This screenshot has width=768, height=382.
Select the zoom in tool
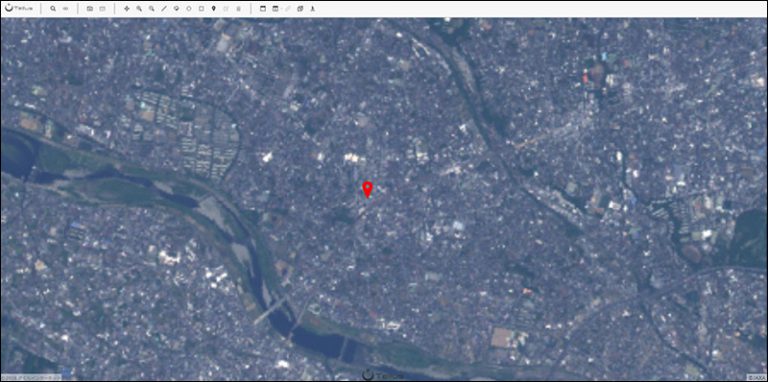tap(139, 9)
